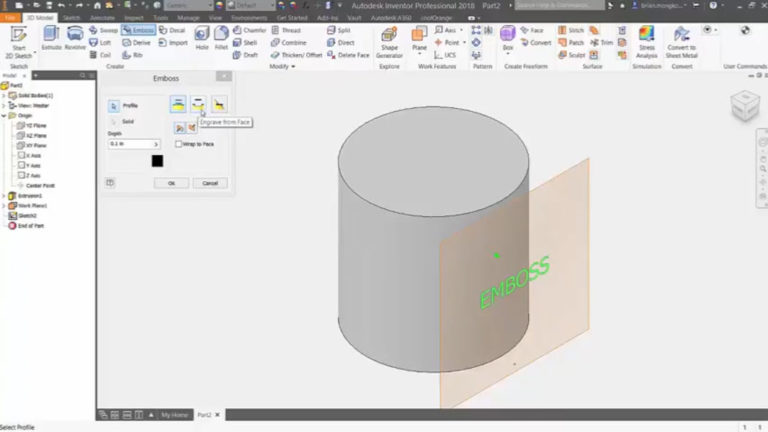Switch to the Sketch ribbon tab
Image resolution: width=768 pixels, height=432 pixels.
[72, 17]
